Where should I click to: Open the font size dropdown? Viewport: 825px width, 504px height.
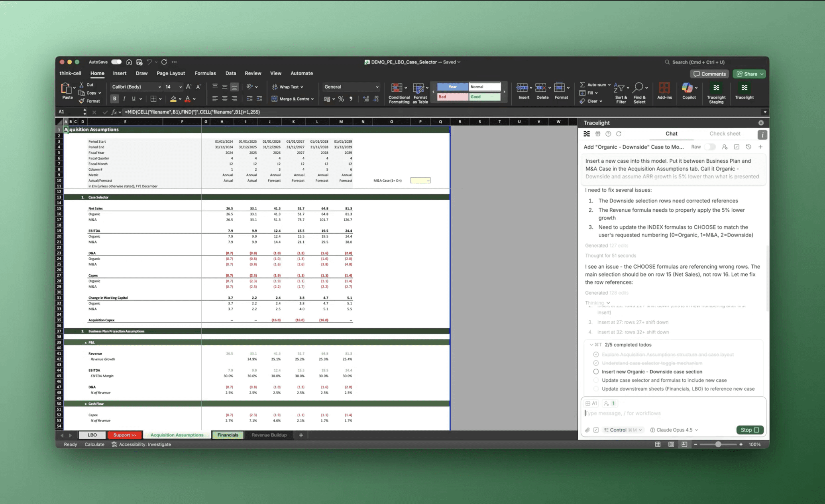pos(180,87)
